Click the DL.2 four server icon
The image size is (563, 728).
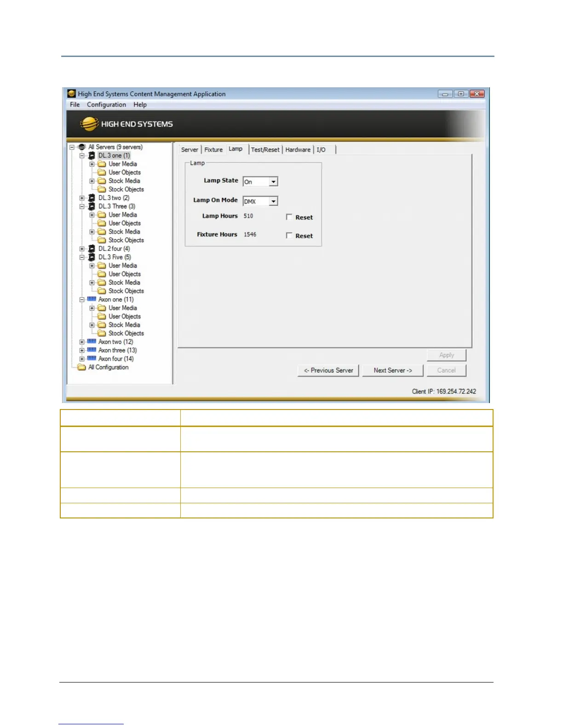(92, 249)
